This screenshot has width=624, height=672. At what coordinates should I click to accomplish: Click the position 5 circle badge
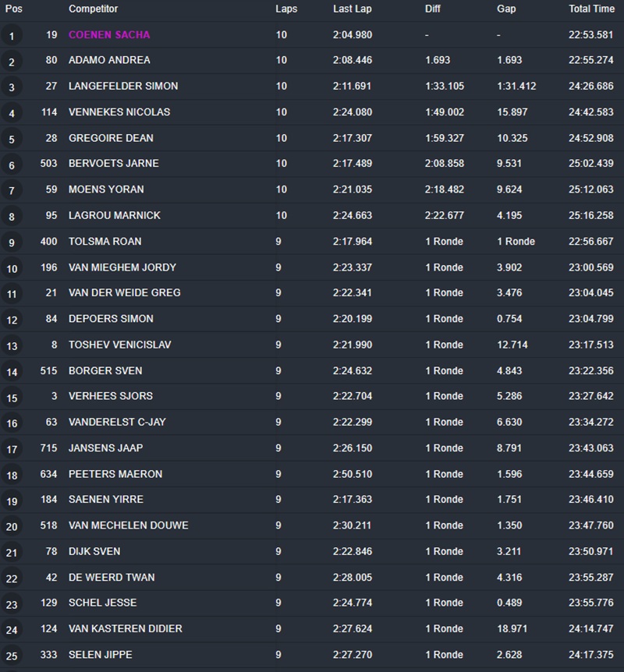[x=12, y=140]
